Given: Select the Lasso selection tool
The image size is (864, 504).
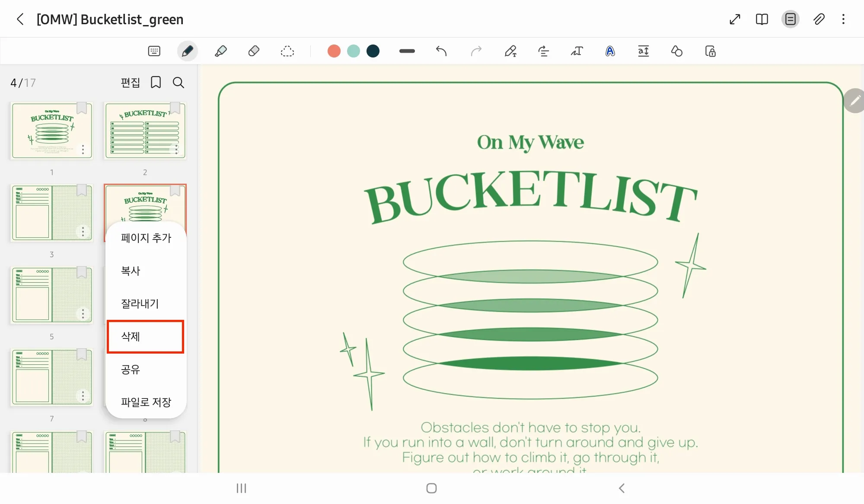Looking at the screenshot, I should (287, 51).
